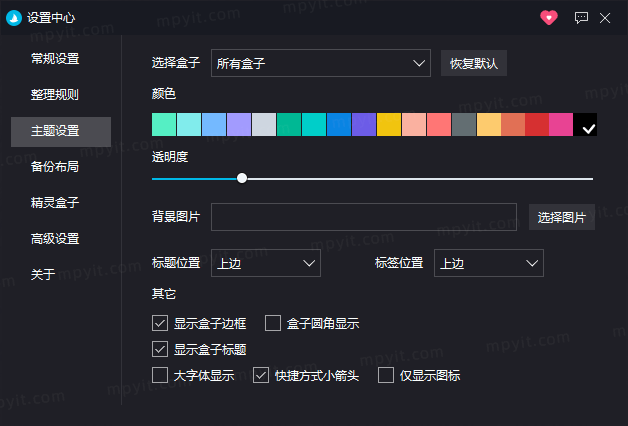This screenshot has height=426, width=628.
Task: Select the light gray color swatch
Action: 264,125
